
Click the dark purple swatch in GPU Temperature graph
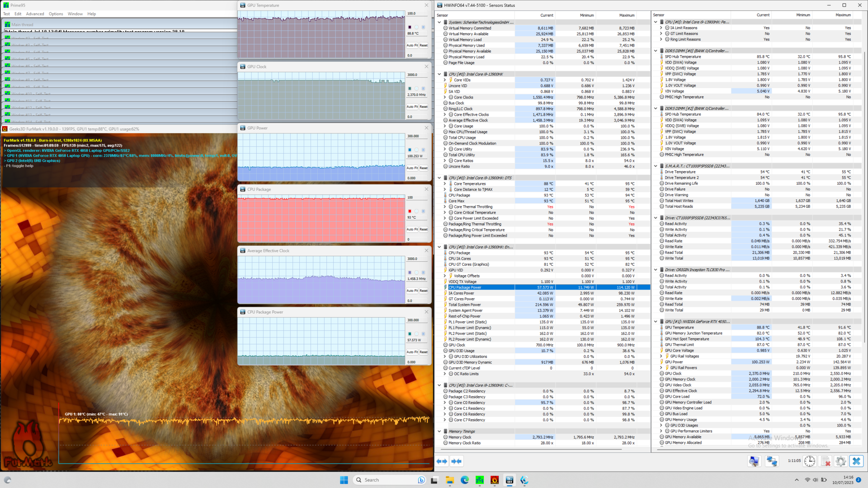pos(410,27)
